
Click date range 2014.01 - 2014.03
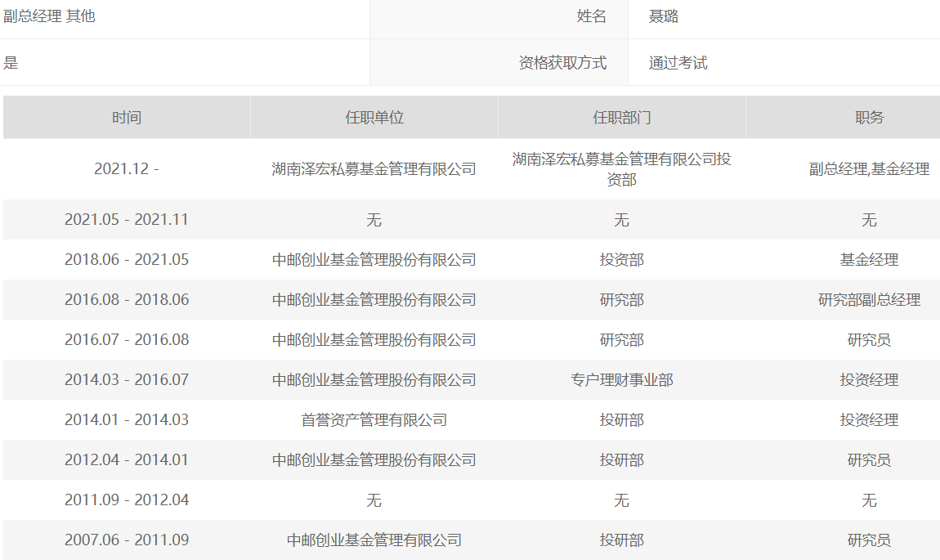[127, 419]
